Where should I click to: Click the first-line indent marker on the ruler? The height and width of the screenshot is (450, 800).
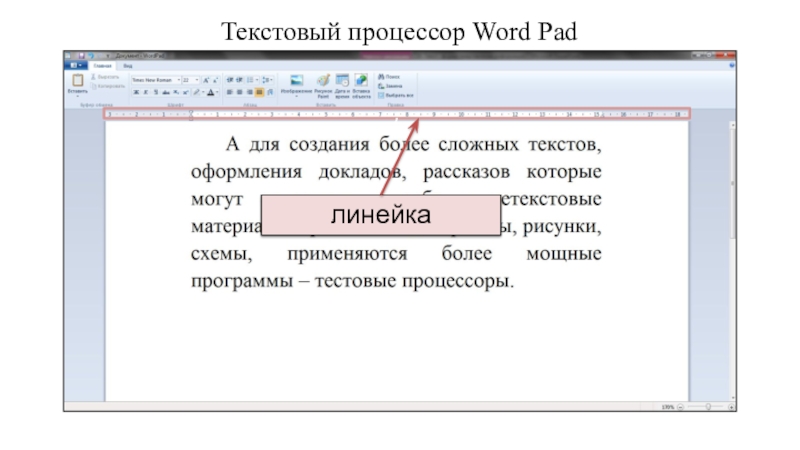click(191, 113)
